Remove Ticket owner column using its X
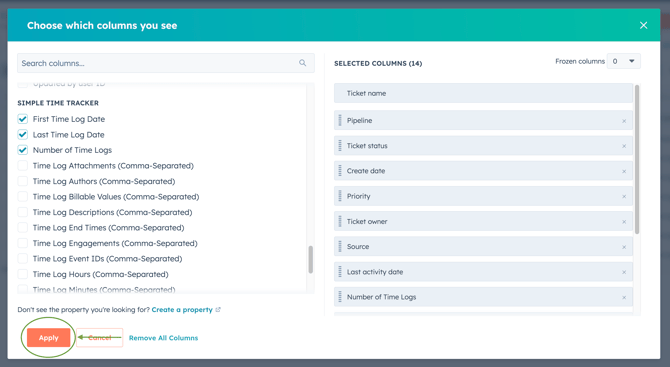Viewport: 670px width, 367px height. pyautogui.click(x=624, y=222)
